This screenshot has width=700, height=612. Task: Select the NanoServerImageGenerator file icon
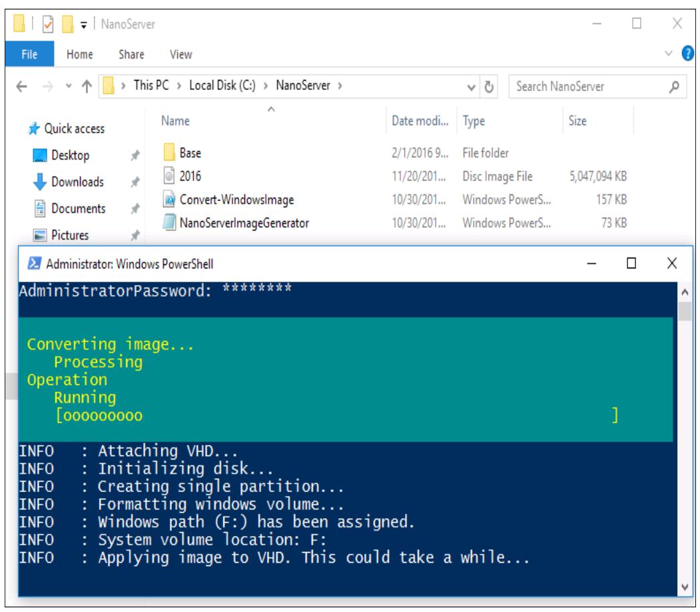tap(169, 222)
